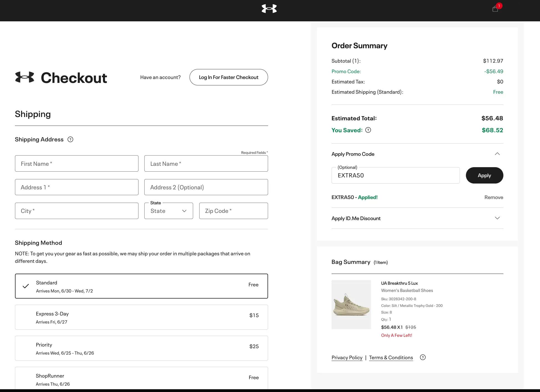Remove the EXTRA50 promo code

[x=493, y=197]
